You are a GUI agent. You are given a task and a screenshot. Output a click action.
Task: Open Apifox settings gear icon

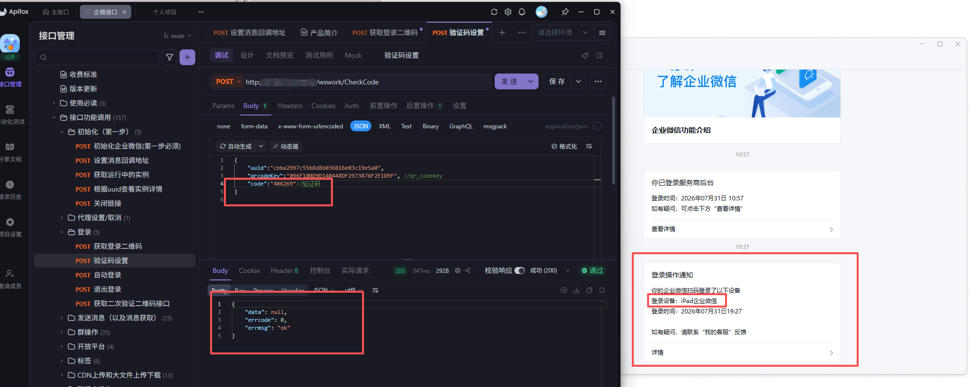point(508,12)
